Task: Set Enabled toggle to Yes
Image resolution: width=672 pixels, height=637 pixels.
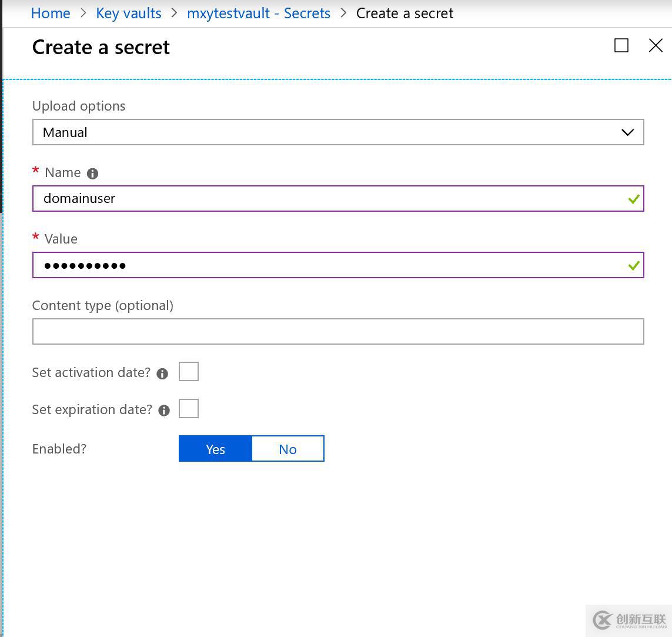Action: [215, 449]
